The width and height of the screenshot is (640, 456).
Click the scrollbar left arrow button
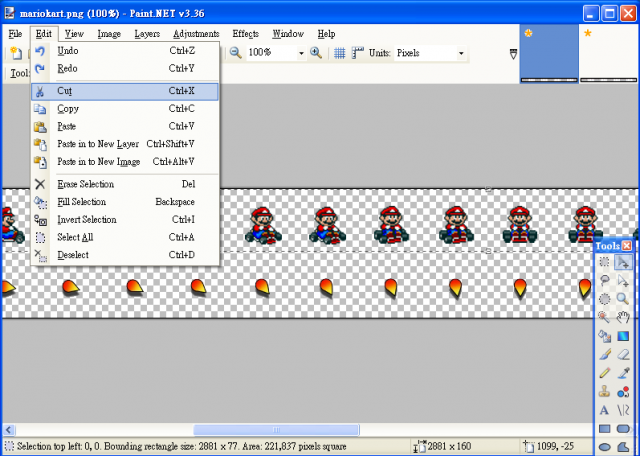(x=9, y=429)
